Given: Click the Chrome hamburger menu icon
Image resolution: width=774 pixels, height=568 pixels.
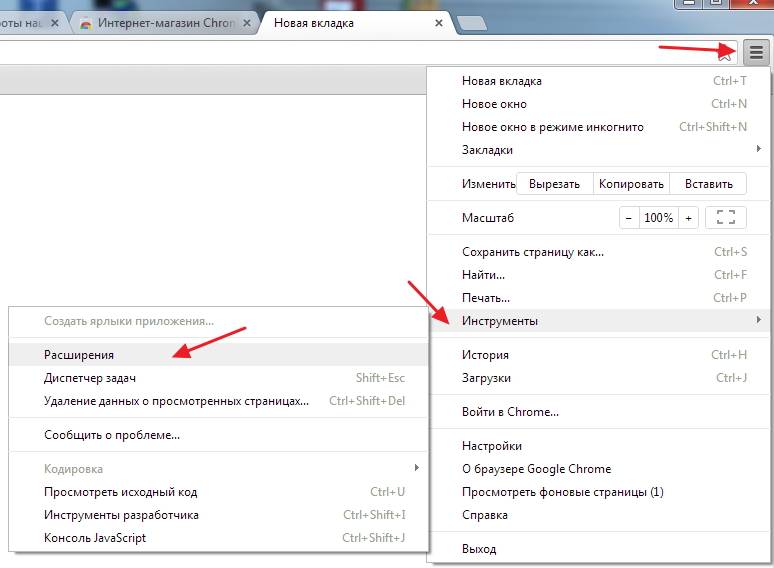Looking at the screenshot, I should click(x=756, y=53).
